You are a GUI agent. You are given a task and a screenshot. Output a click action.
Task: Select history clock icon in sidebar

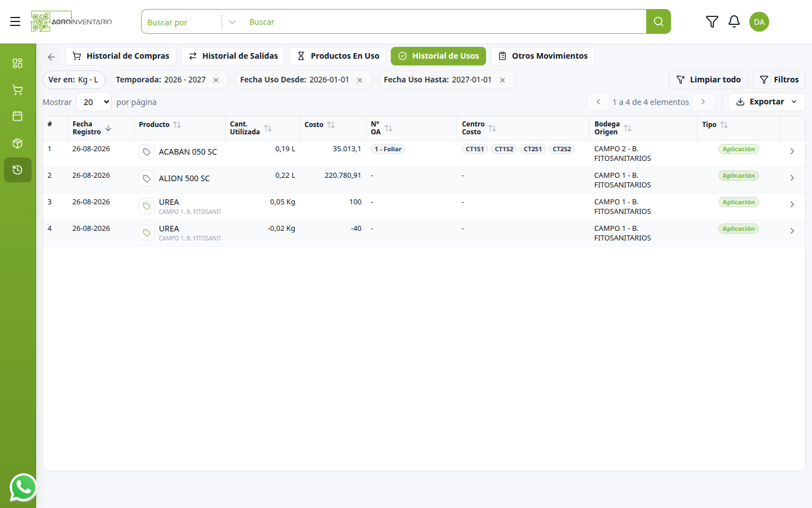tap(17, 170)
